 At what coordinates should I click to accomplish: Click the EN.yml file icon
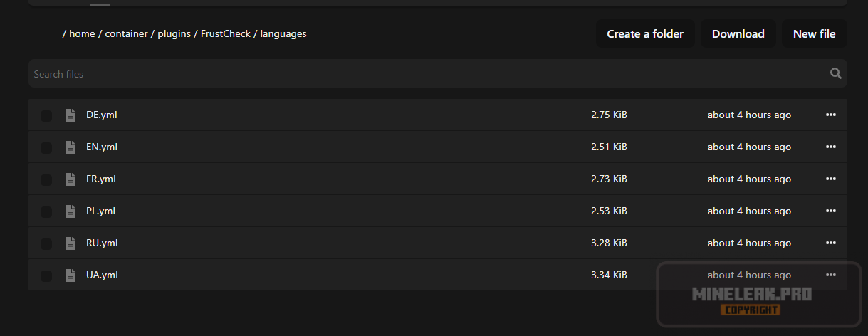[x=70, y=147]
